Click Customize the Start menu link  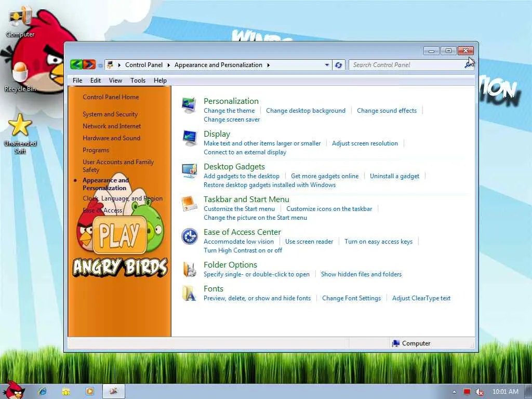pos(239,209)
